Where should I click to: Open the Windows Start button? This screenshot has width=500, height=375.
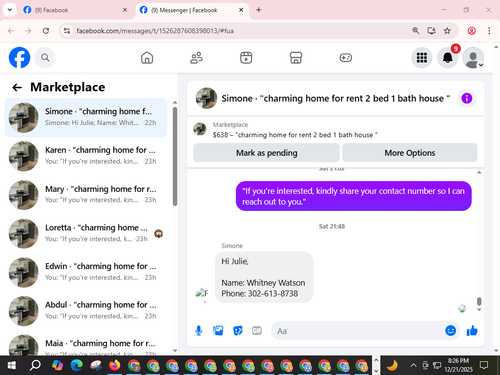(x=12, y=366)
